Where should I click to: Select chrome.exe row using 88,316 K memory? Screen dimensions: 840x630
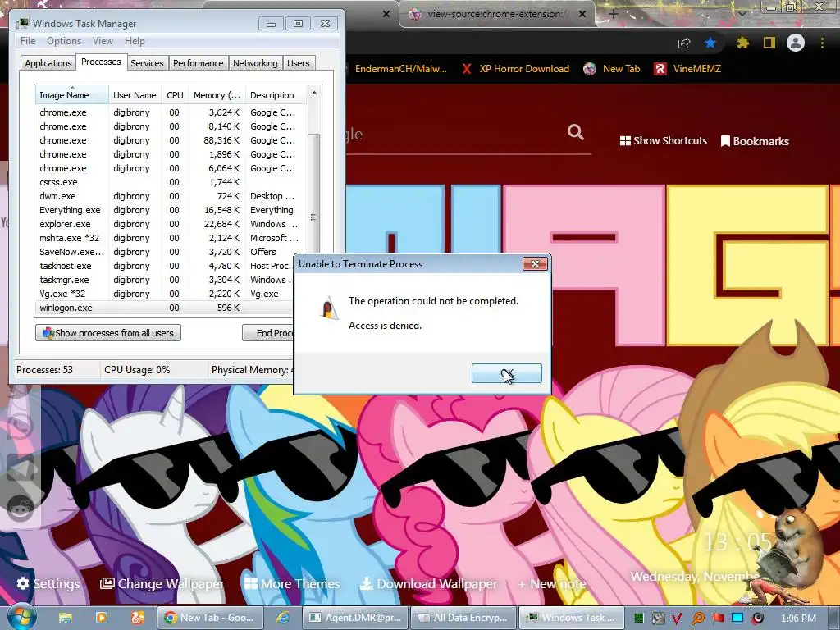pos(171,140)
